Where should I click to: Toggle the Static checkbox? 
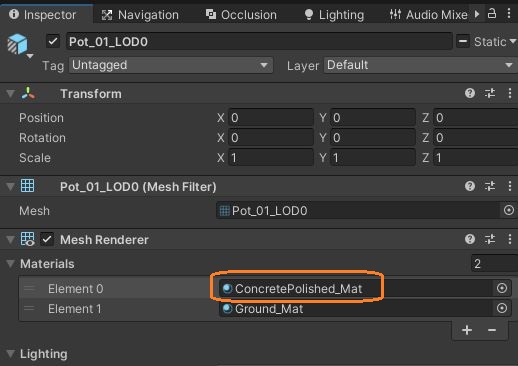[x=463, y=42]
